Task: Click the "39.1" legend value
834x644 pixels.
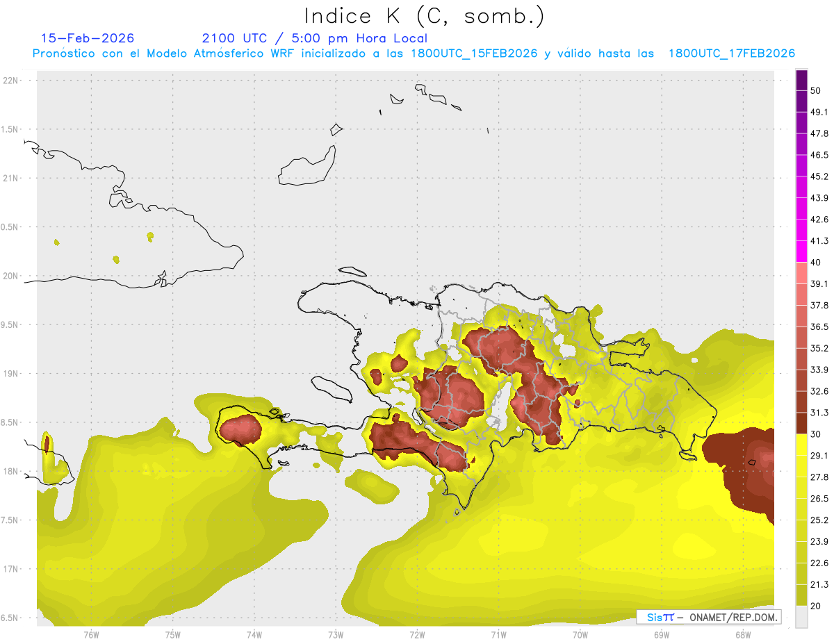Action: (x=819, y=284)
